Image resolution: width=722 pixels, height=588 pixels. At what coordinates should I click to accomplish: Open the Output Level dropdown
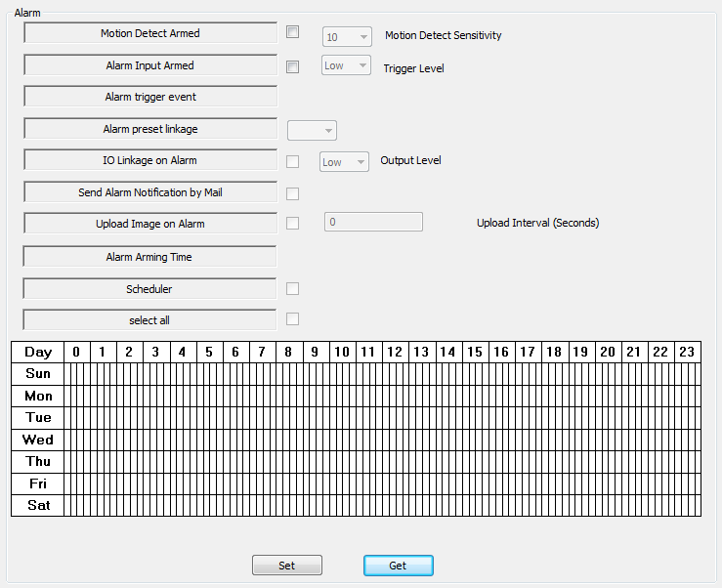click(345, 162)
